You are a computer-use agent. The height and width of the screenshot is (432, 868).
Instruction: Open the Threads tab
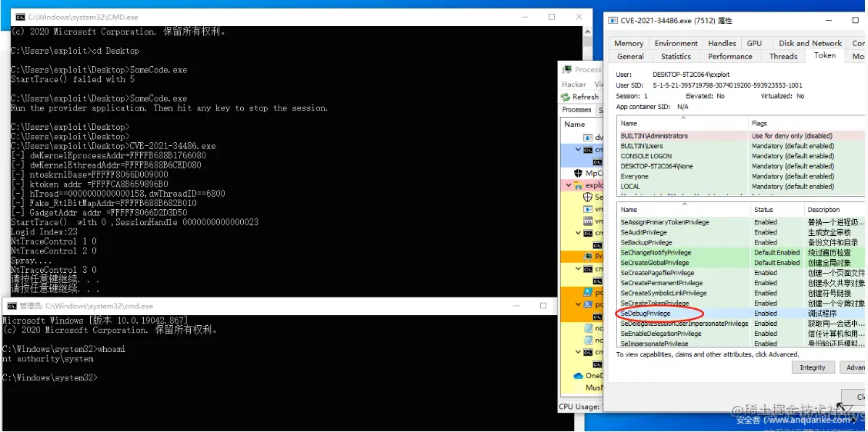point(783,56)
